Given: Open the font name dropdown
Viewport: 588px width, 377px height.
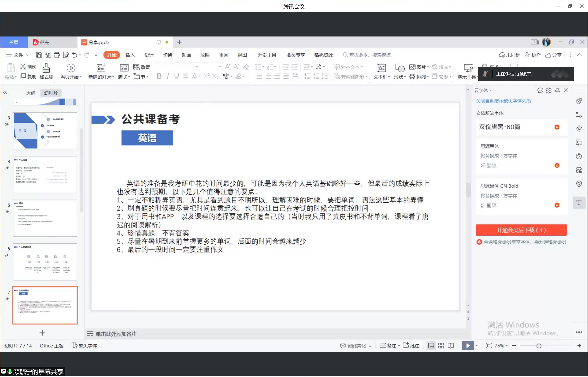Looking at the screenshot, I should pyautogui.click(x=196, y=67).
